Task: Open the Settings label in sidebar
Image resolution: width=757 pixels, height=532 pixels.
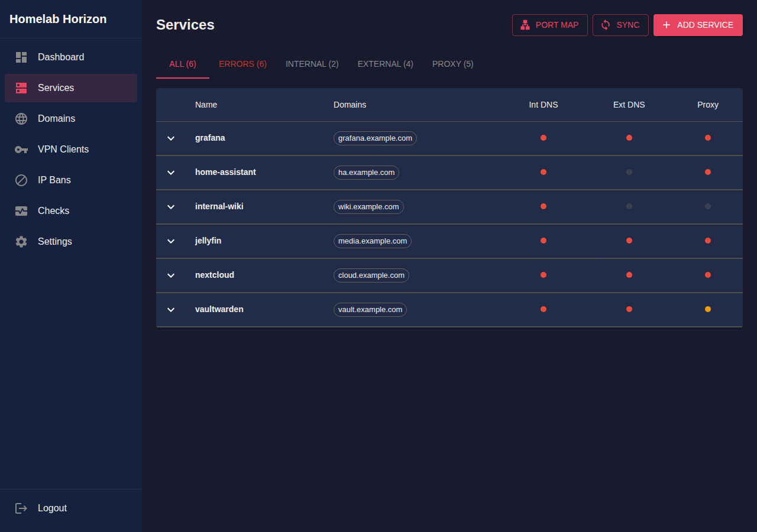Action: [55, 242]
